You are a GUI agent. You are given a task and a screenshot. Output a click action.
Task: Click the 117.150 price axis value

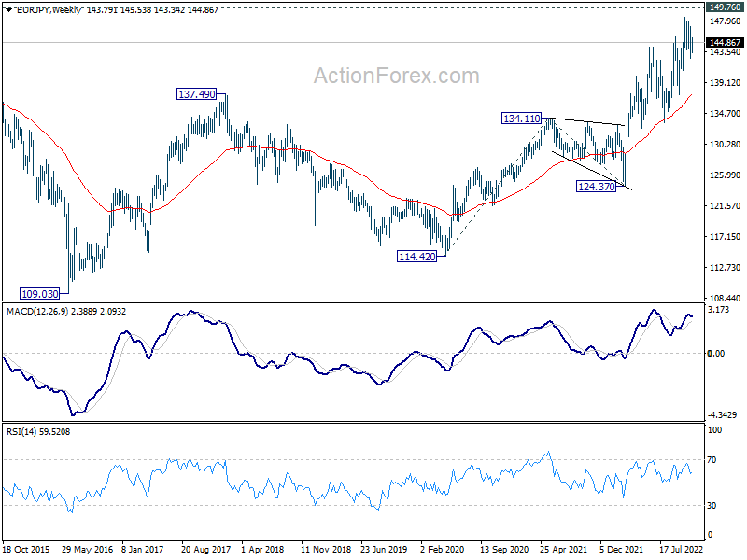(726, 237)
